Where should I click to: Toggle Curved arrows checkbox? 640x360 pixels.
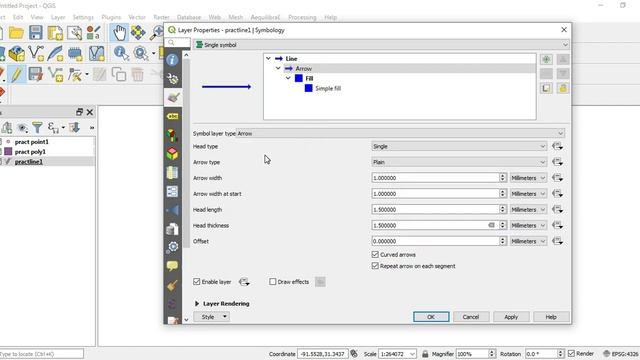click(375, 254)
